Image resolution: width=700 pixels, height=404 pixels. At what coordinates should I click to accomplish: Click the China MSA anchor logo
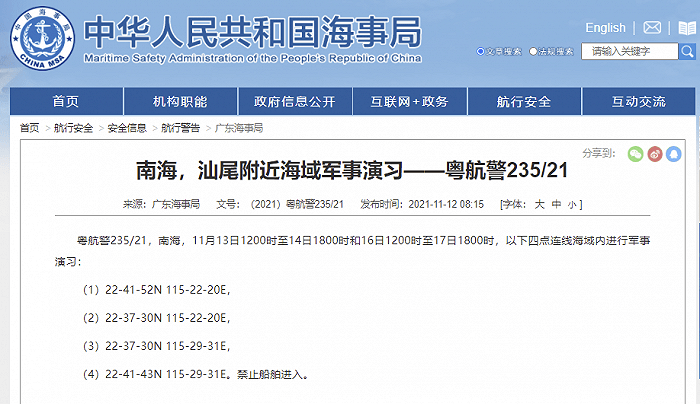pyautogui.click(x=41, y=42)
